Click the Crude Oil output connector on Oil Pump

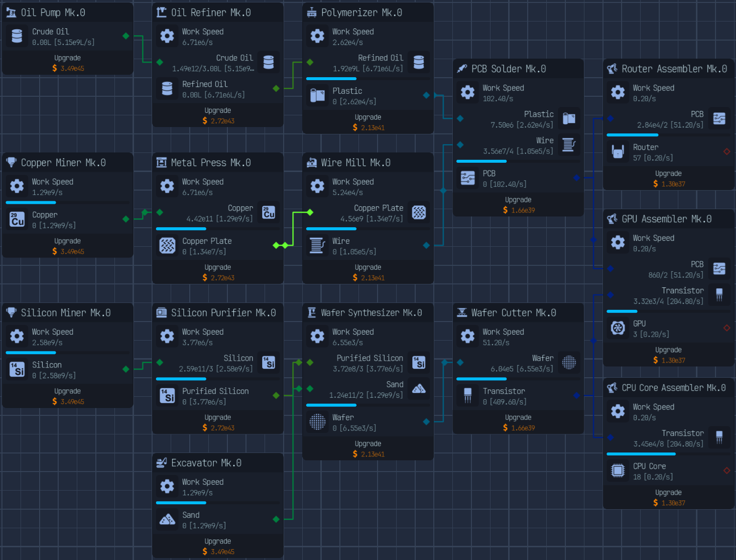pos(126,36)
